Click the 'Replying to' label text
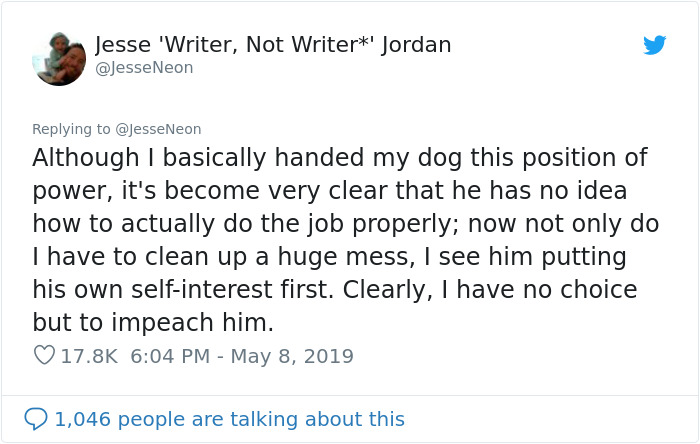700x444 pixels. tap(72, 129)
